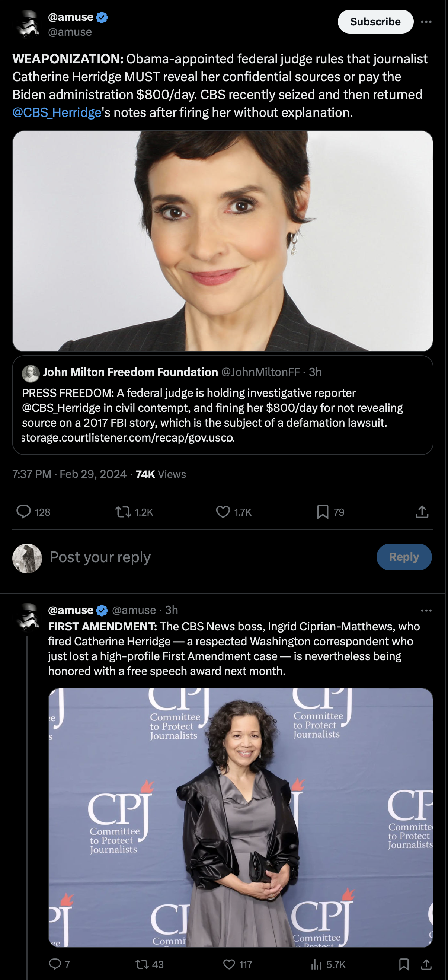The width and height of the screenshot is (448, 980).
Task: Click the reply comment icon on main post
Action: click(23, 512)
